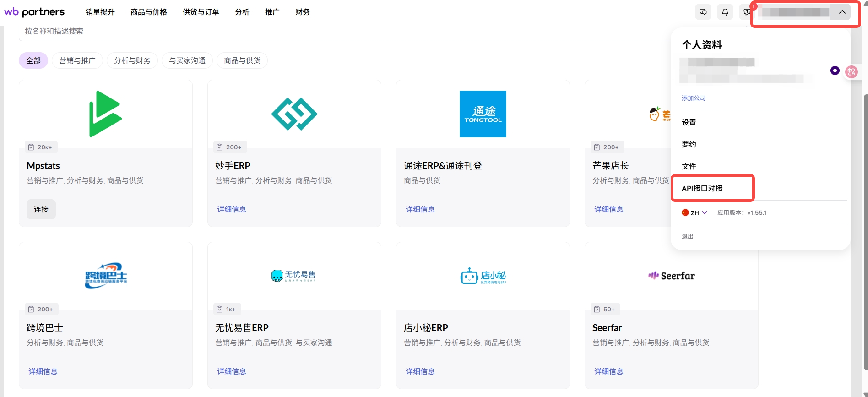868x397 pixels.
Task: Select the 全部 filter chip
Action: coord(33,60)
